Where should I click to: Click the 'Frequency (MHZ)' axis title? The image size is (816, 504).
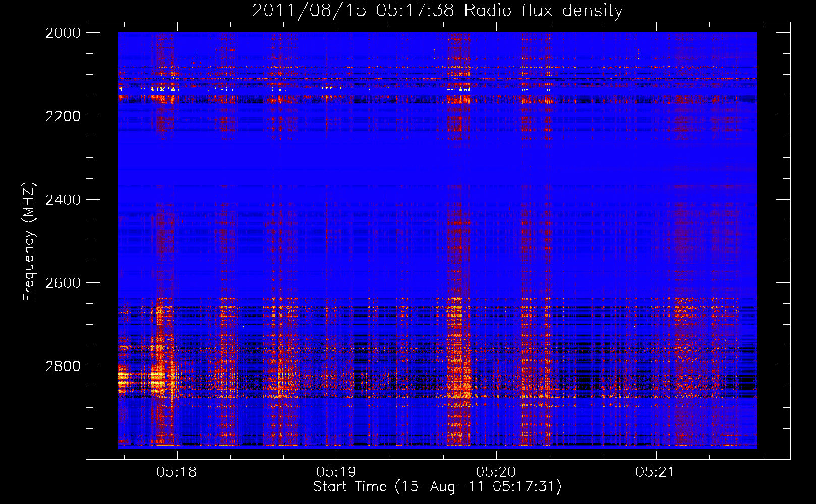(x=29, y=242)
